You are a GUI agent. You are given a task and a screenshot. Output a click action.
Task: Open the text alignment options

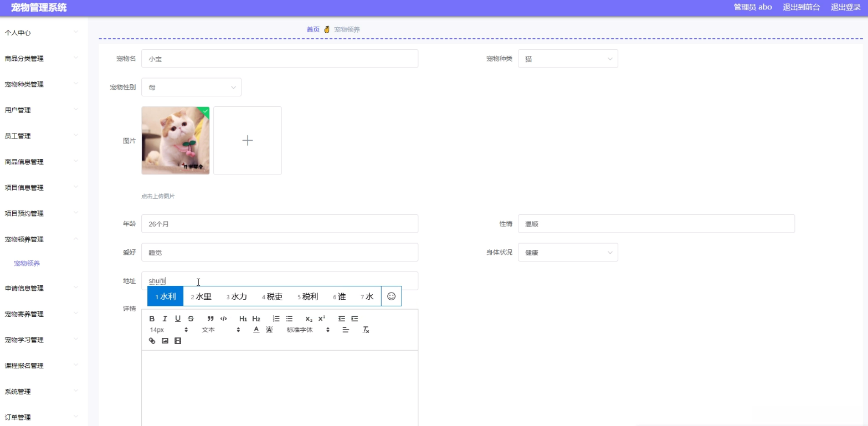click(346, 330)
